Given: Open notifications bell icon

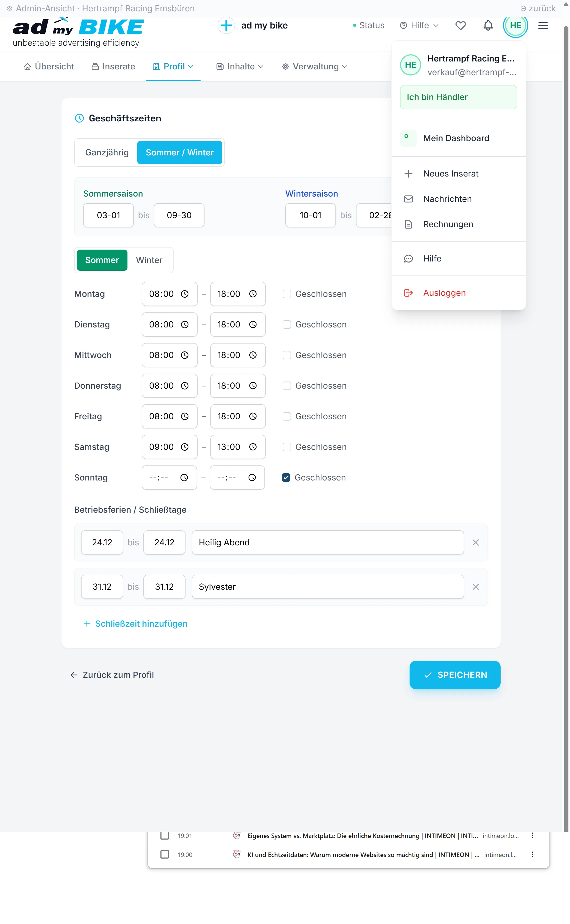Looking at the screenshot, I should pyautogui.click(x=488, y=25).
